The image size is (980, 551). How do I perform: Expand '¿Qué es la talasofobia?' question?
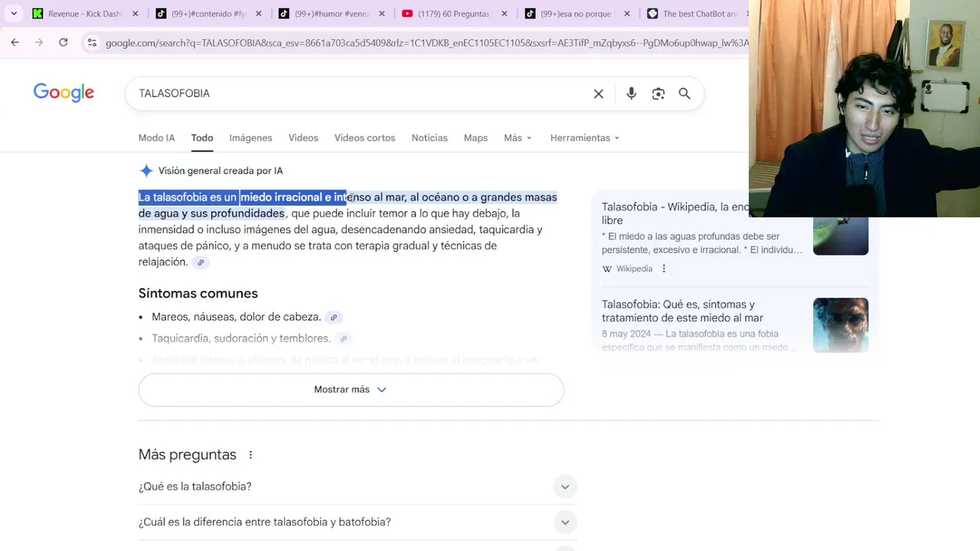point(358,487)
